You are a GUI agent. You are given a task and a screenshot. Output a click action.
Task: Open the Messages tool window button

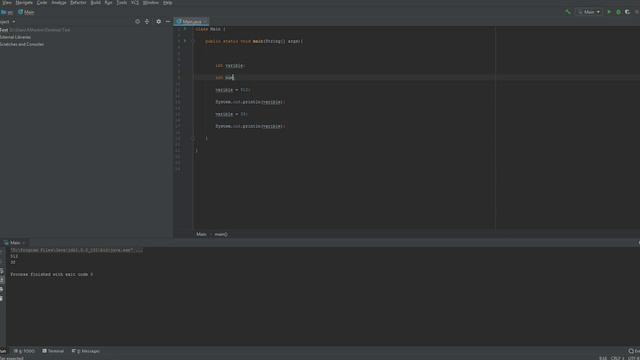pyautogui.click(x=86, y=351)
